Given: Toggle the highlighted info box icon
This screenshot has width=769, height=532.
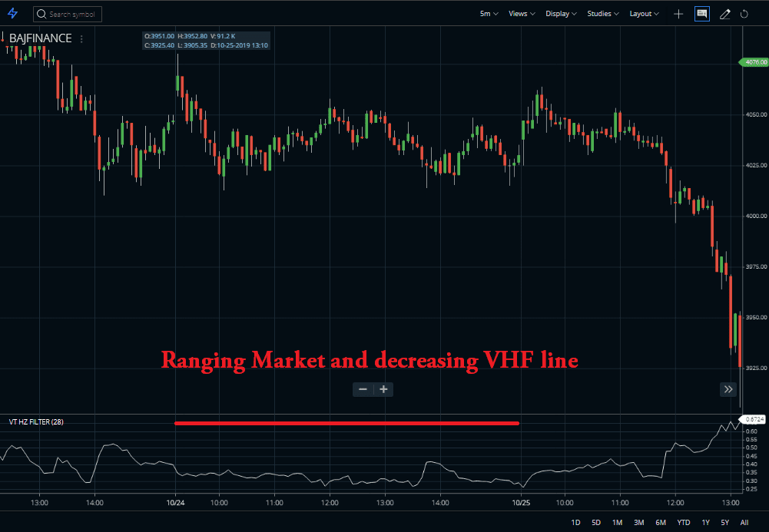Looking at the screenshot, I should [x=702, y=15].
